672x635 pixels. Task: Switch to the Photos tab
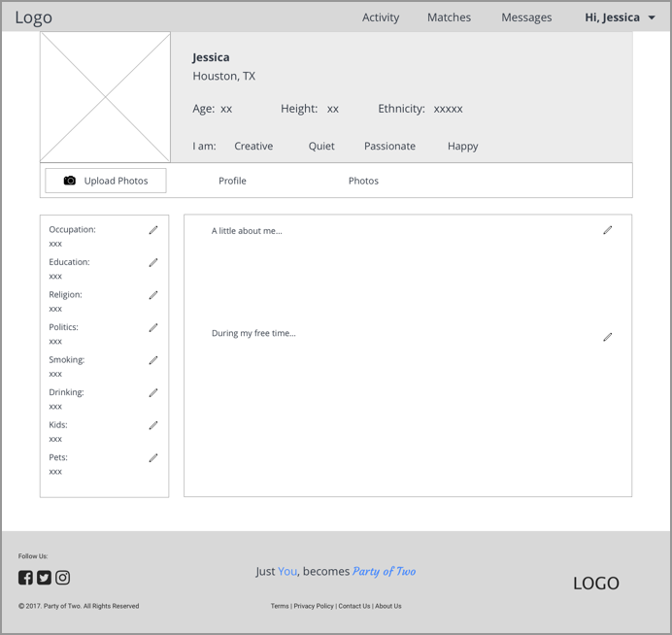click(x=363, y=181)
